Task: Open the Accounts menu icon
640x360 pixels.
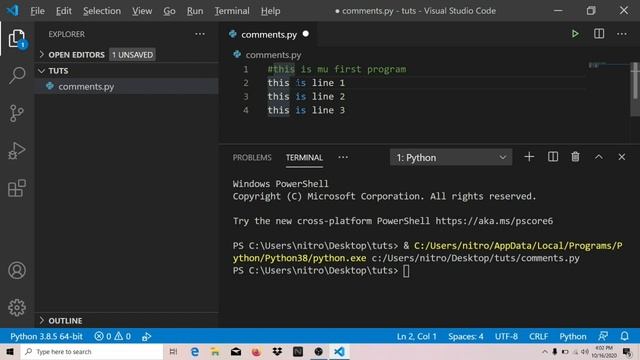Action: click(17, 270)
